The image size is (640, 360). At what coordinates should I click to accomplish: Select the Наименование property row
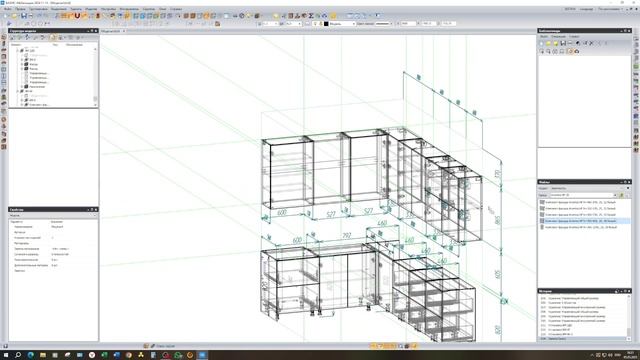[53, 227]
